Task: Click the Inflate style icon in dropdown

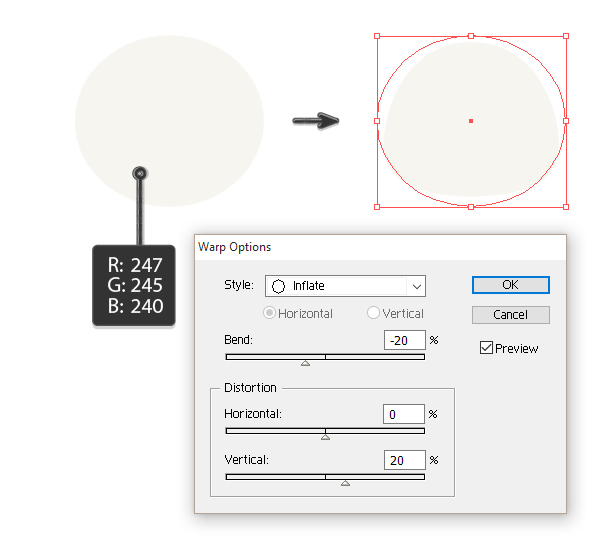Action: click(x=279, y=286)
